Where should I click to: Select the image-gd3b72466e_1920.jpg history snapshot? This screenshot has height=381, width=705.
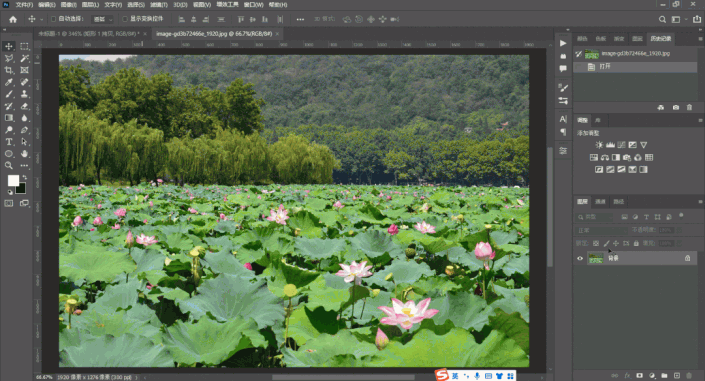click(x=635, y=54)
